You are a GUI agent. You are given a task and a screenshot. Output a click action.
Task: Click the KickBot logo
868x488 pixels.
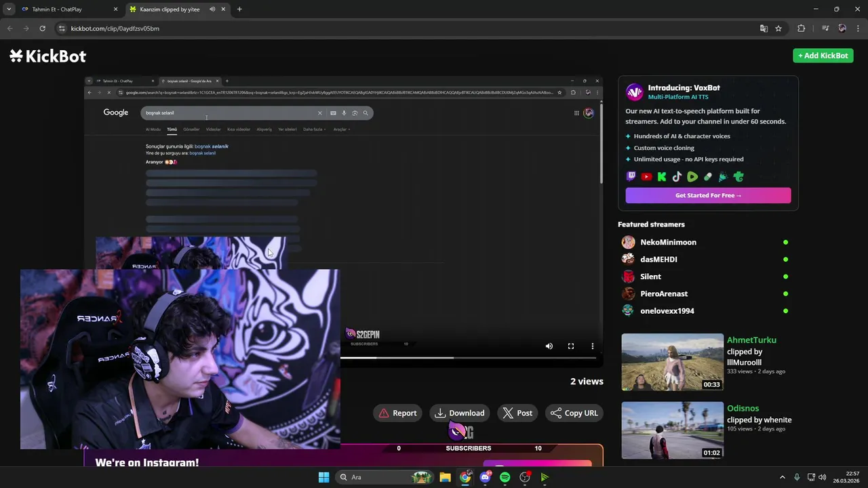click(x=47, y=56)
